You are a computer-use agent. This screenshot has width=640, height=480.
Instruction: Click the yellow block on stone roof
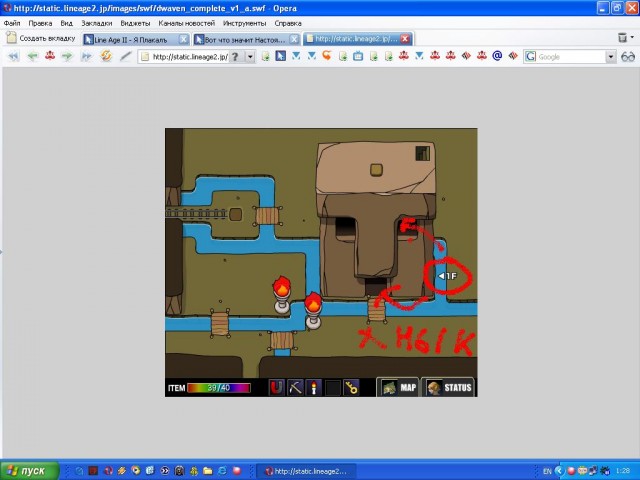click(x=376, y=170)
